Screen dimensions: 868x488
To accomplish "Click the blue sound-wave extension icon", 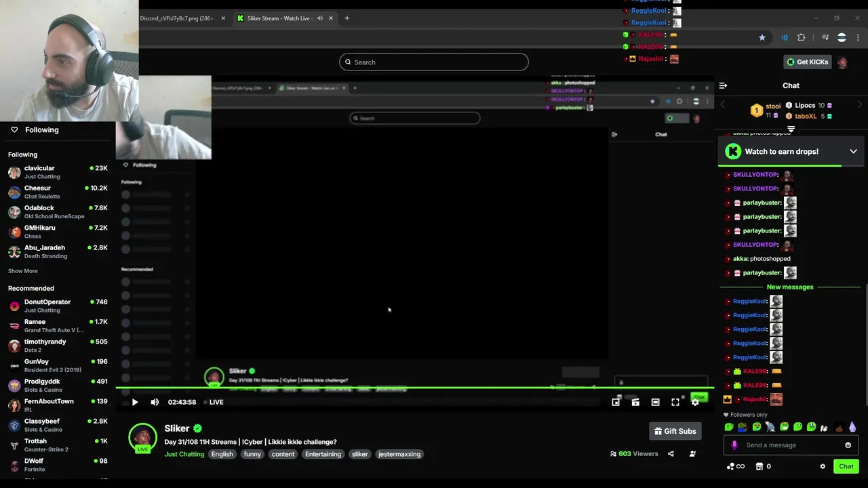I will click(785, 37).
